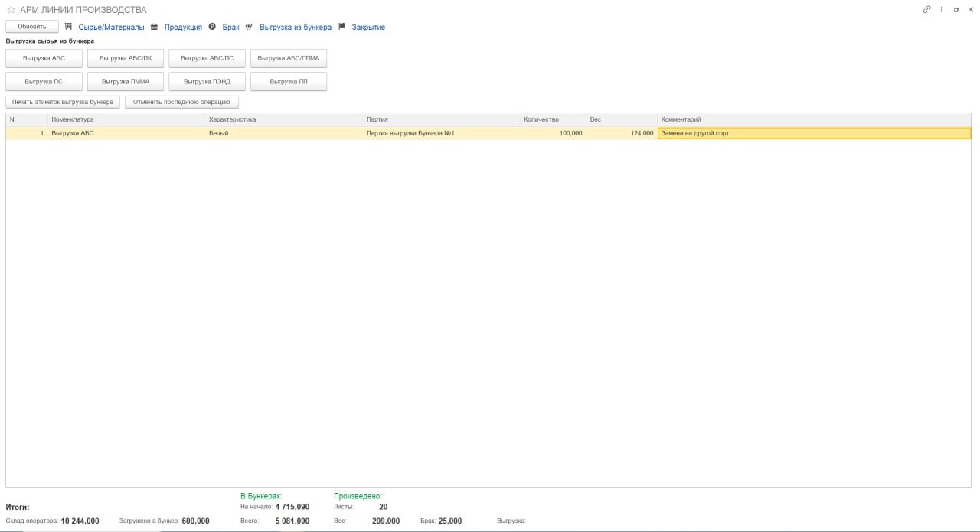Screen dimensions: 980x532
Task: Edit the comment cell 'Замена на другой сорт'
Action: coord(813,133)
